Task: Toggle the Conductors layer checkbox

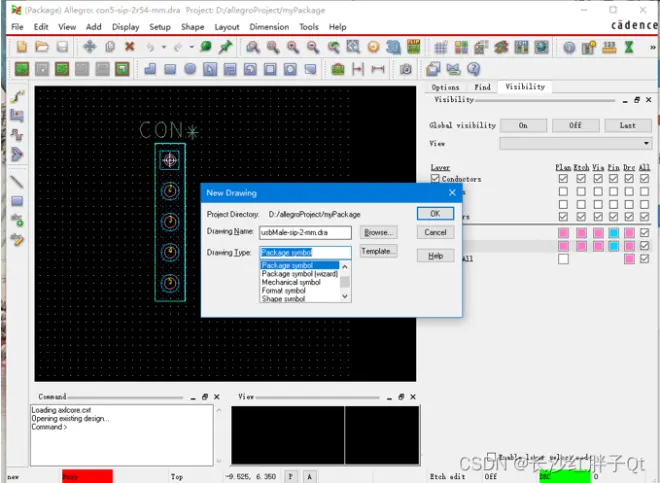Action: (x=435, y=179)
